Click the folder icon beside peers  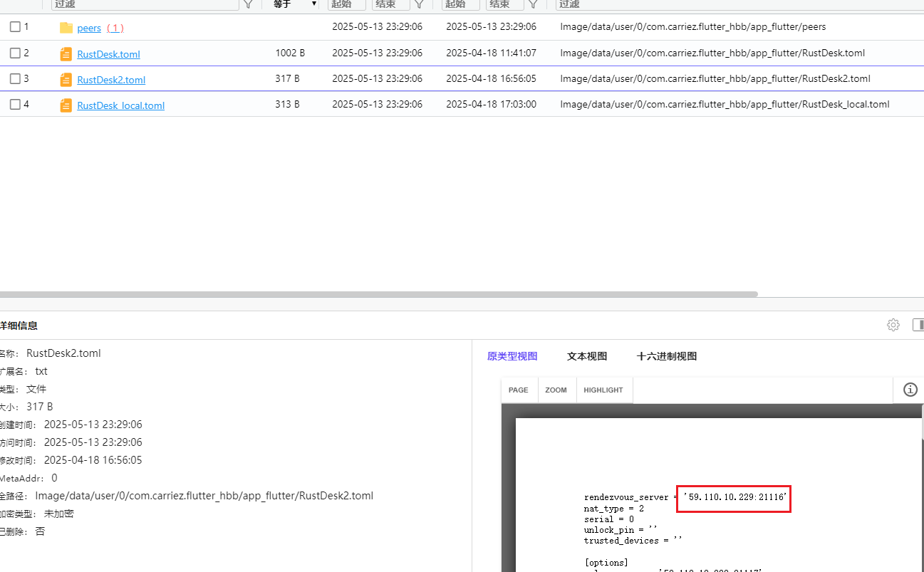(66, 28)
